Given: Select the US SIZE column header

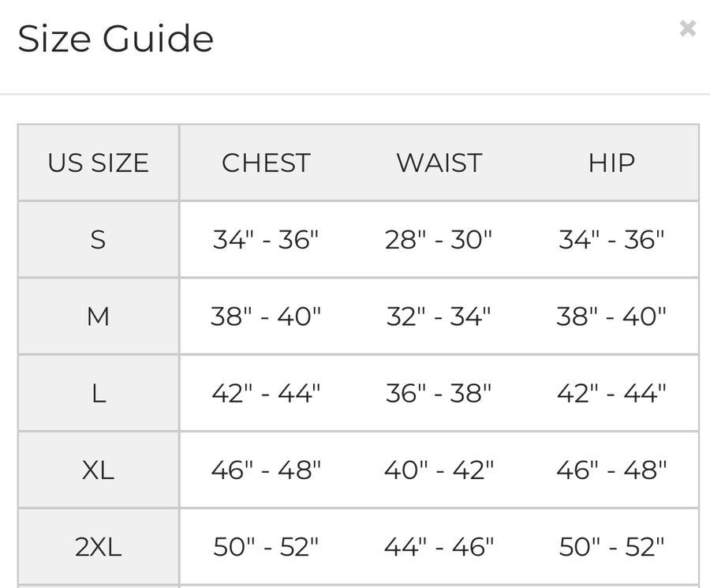Looking at the screenshot, I should 99,163.
